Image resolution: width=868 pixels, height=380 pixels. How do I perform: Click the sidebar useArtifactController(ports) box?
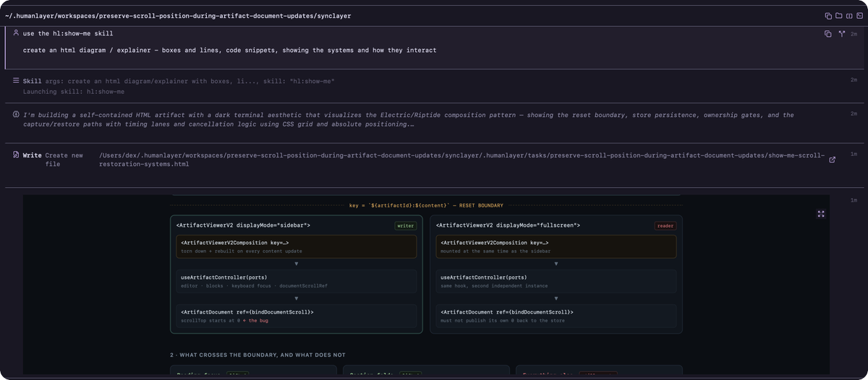click(297, 281)
